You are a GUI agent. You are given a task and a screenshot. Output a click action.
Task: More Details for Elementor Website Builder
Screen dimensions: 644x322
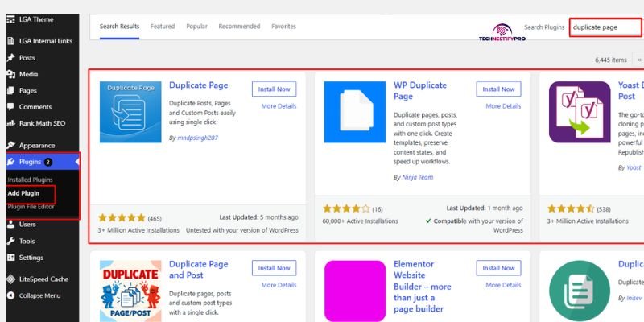point(504,285)
